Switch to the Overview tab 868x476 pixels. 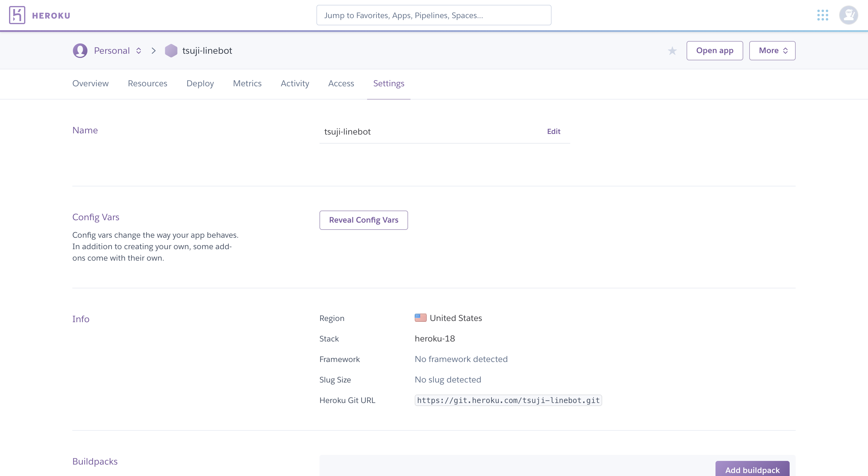coord(90,83)
